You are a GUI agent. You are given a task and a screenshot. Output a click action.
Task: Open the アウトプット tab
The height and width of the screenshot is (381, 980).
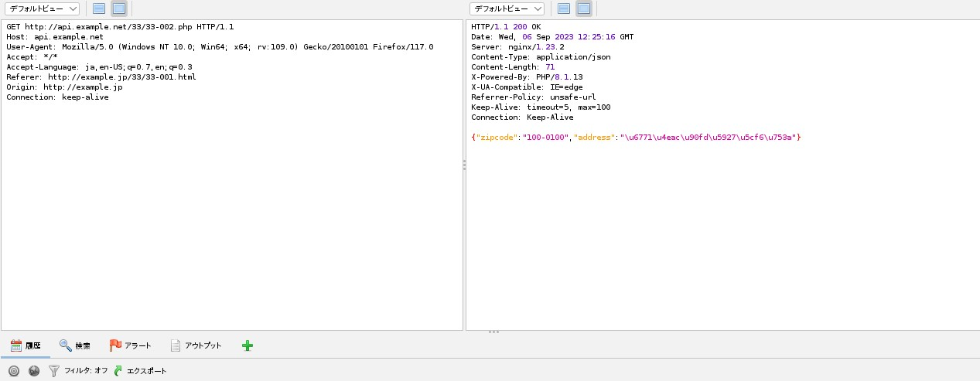coord(196,345)
